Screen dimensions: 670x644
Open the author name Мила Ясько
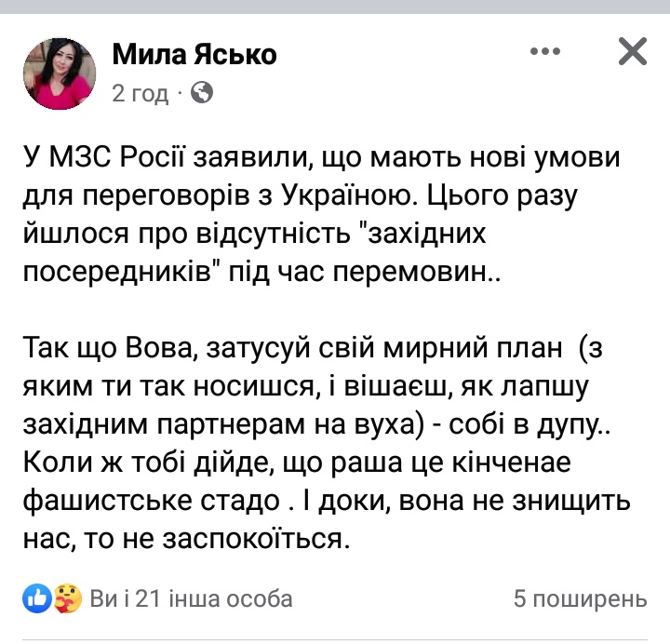coord(194,55)
